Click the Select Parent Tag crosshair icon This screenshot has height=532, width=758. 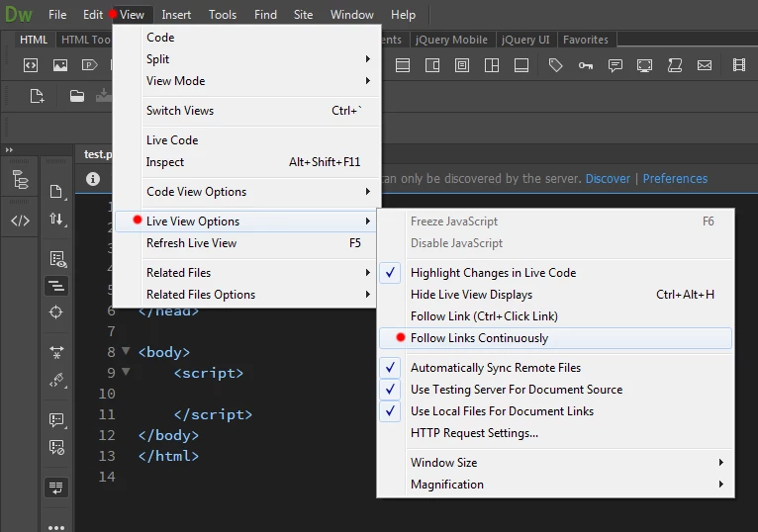56,312
